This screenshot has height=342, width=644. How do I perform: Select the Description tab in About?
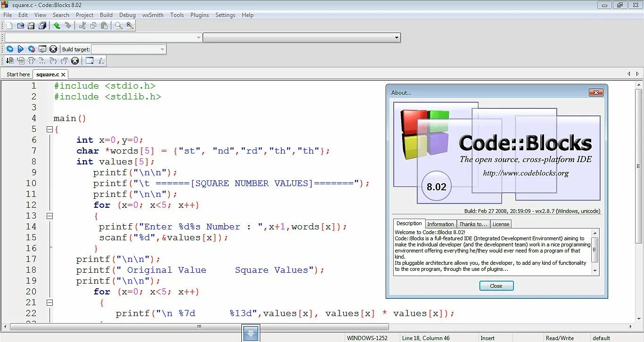[x=409, y=224]
